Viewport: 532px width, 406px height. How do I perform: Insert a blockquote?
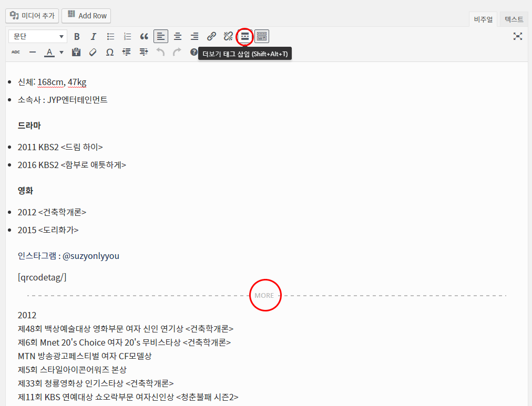[144, 36]
